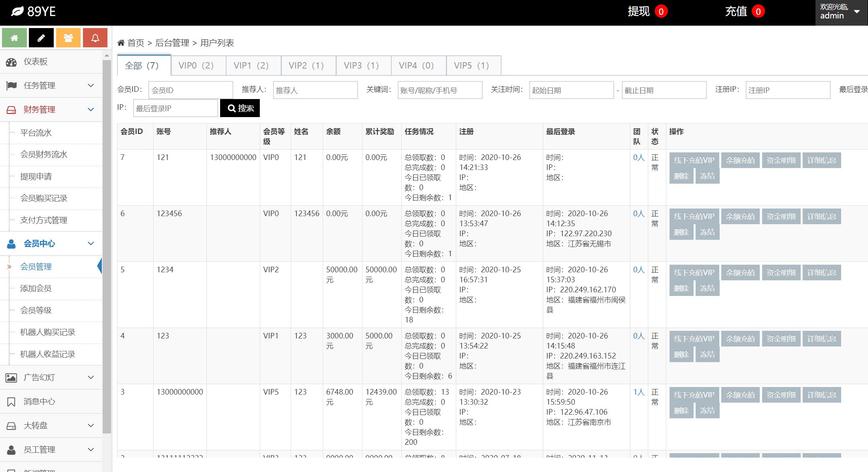Open 会员管理 in the sidebar
This screenshot has height=472, width=868.
pos(36,267)
